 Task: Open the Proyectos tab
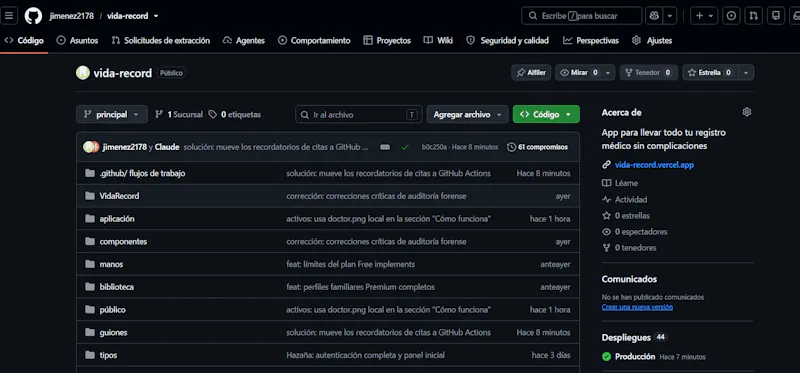coord(387,40)
